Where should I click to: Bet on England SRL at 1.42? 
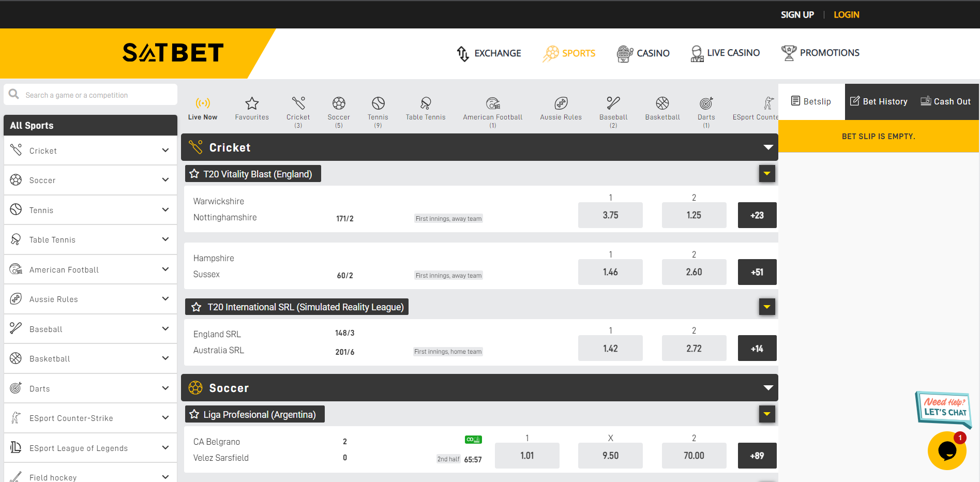coord(610,348)
